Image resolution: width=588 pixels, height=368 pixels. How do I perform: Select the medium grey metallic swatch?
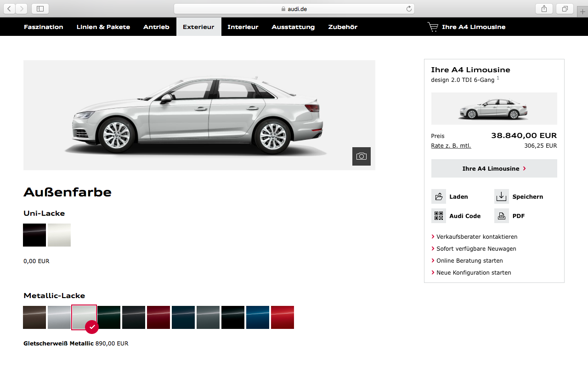point(208,317)
